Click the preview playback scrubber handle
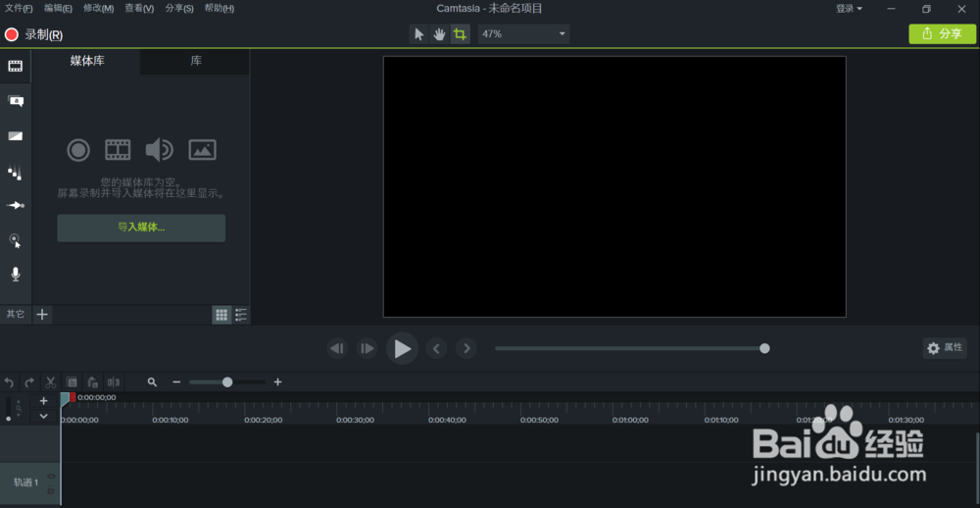980x508 pixels. point(764,348)
